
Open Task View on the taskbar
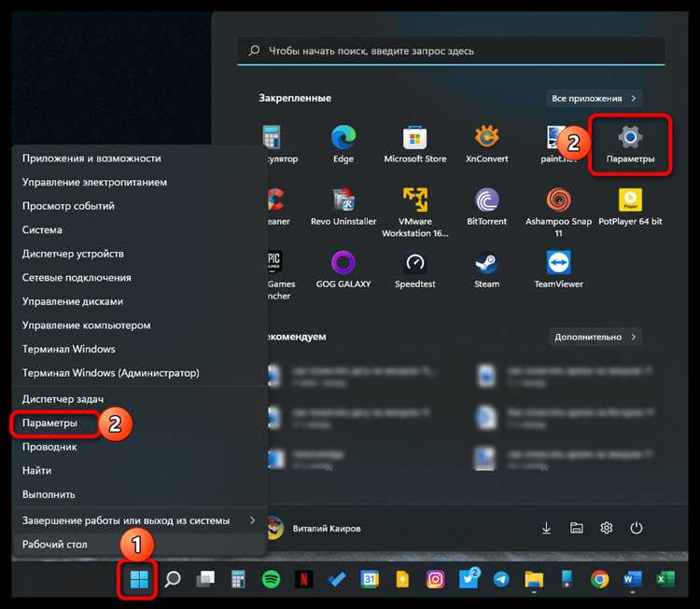205,579
